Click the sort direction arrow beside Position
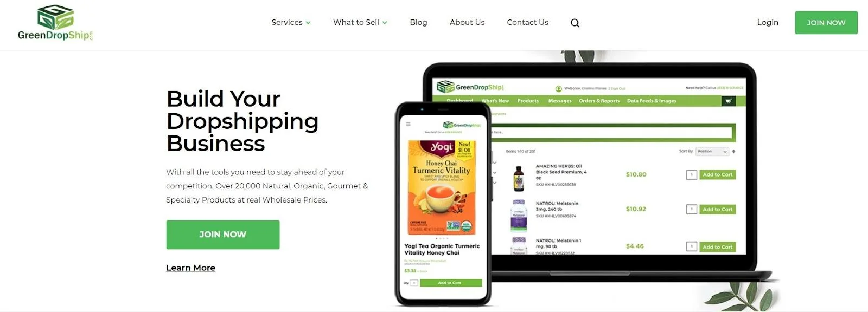Viewport: 868px width, 312px height. click(733, 152)
